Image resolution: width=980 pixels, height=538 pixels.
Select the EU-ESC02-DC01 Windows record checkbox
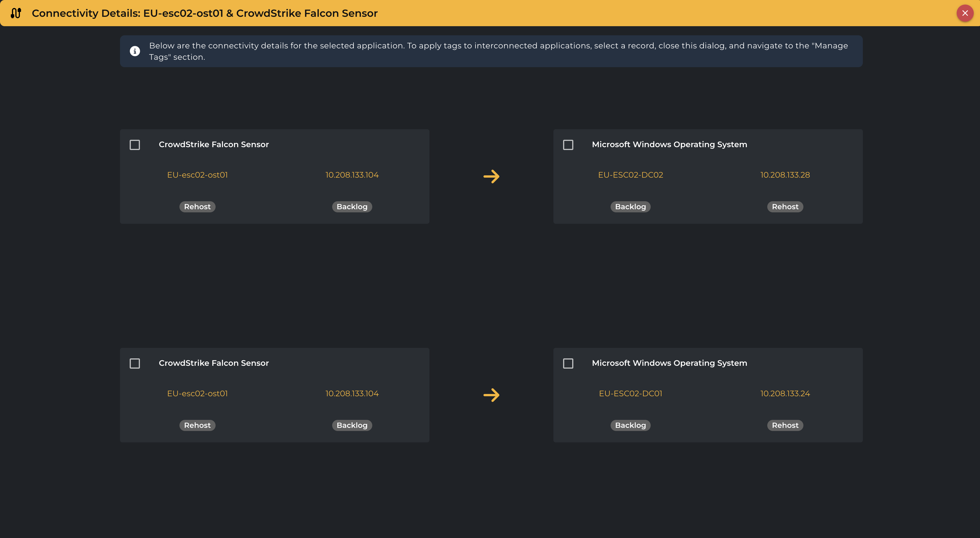click(x=568, y=363)
